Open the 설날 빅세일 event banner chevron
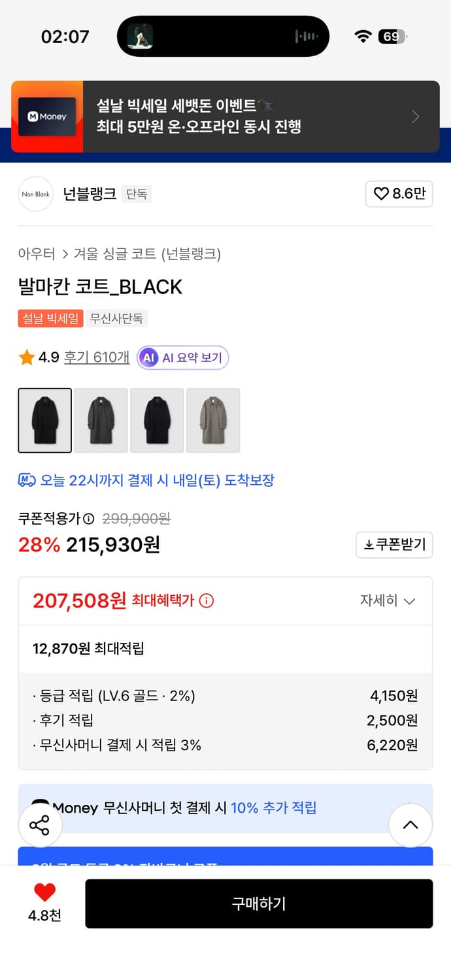The height and width of the screenshot is (980, 451). [416, 116]
